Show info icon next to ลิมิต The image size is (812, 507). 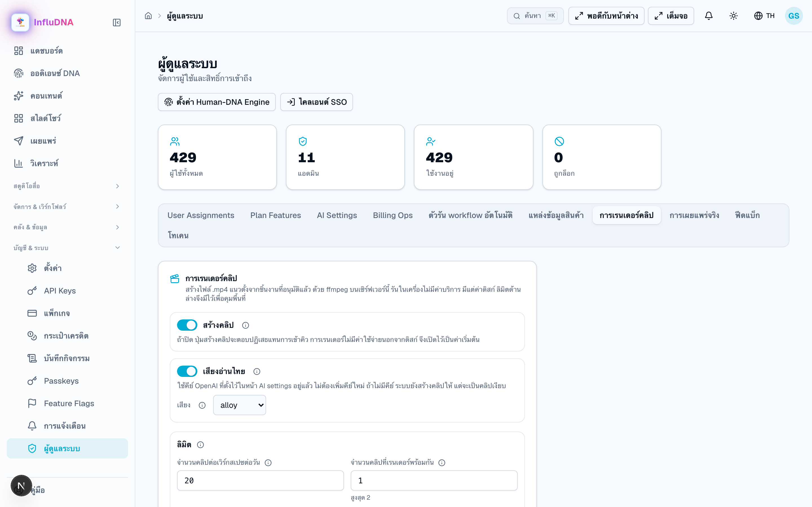click(200, 445)
